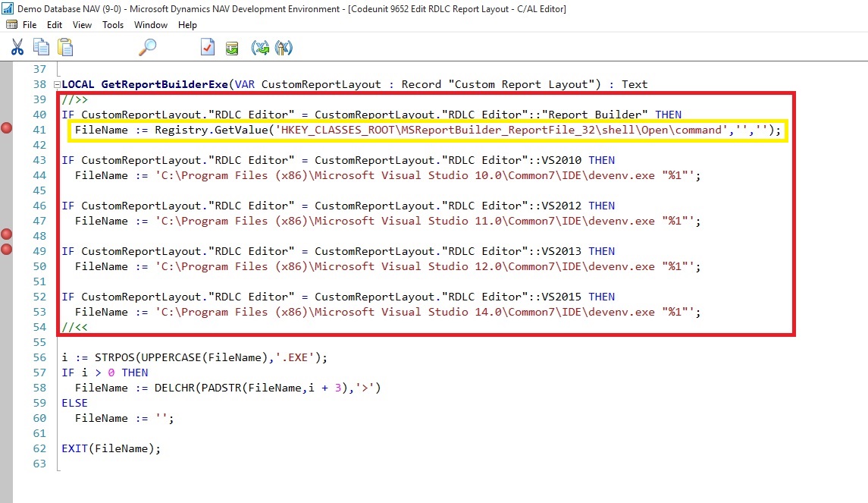The height and width of the screenshot is (503, 868).
Task: Open Find with the magnifying glass icon
Action: (x=148, y=48)
